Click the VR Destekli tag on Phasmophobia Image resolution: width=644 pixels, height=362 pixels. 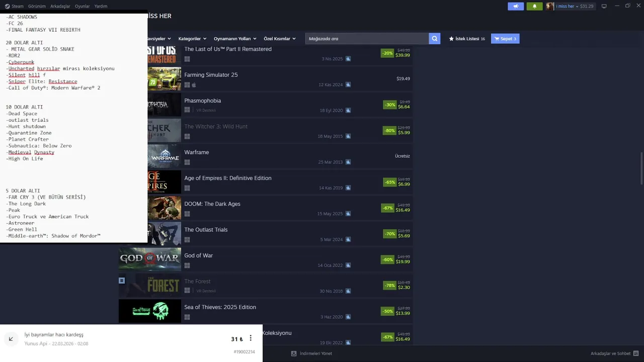tap(206, 111)
